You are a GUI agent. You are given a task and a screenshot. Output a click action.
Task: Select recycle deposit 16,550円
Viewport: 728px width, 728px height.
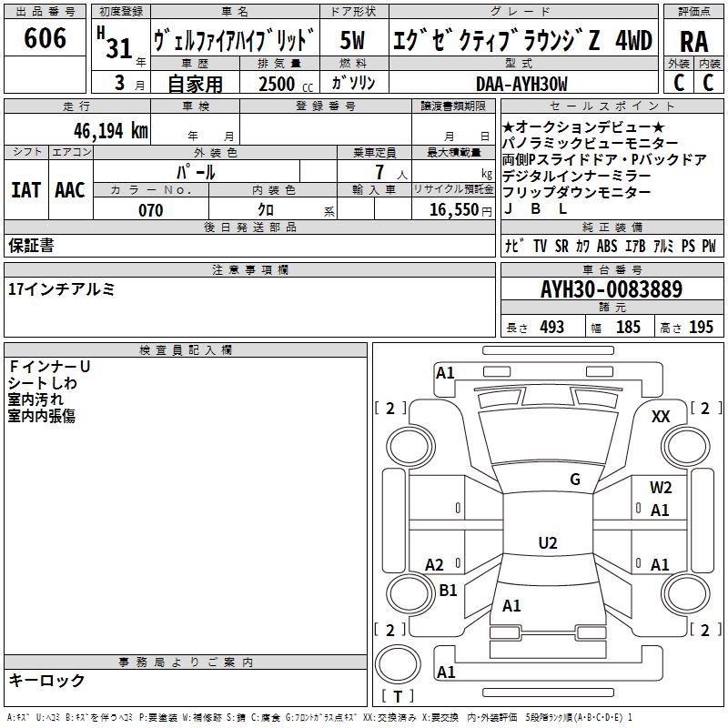[460, 210]
